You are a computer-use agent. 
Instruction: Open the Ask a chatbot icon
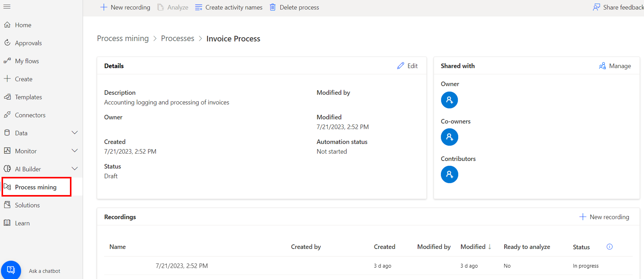pyautogui.click(x=11, y=270)
